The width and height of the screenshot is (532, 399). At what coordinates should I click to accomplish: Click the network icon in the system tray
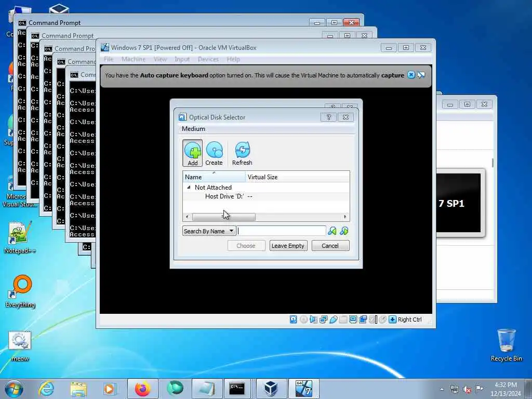click(x=454, y=389)
